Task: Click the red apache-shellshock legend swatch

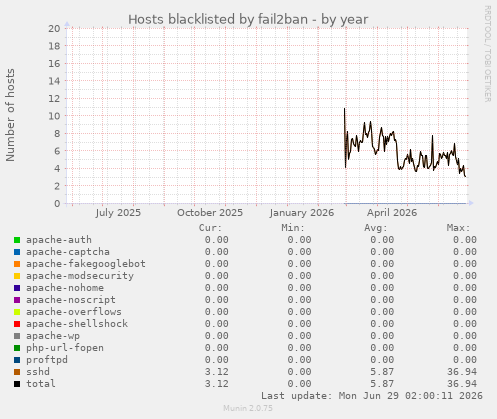Action: [x=17, y=324]
